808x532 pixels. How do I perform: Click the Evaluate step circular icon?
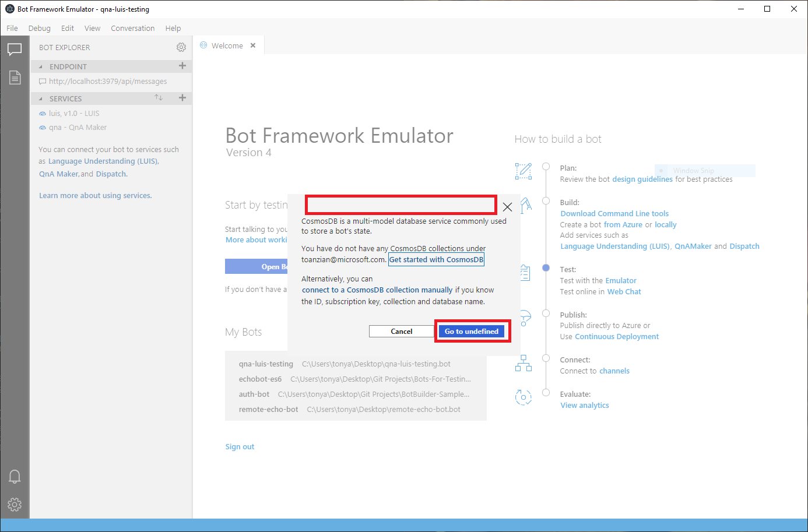(524, 397)
